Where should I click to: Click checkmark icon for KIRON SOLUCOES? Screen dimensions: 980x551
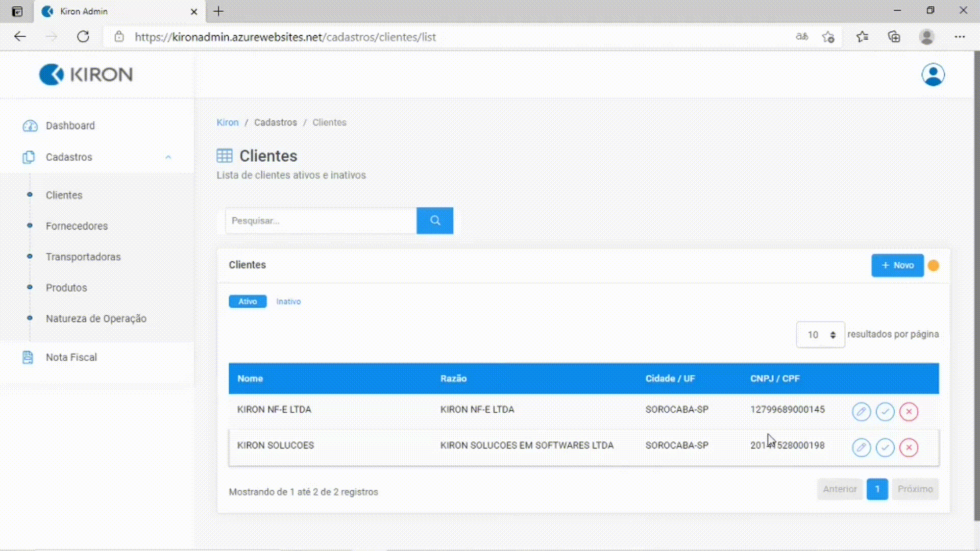(885, 447)
